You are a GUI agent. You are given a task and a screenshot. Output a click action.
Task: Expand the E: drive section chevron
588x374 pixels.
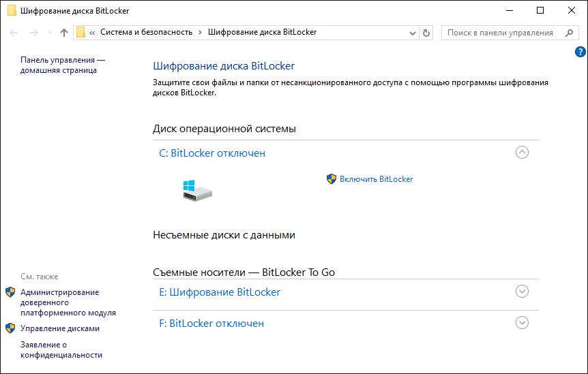click(522, 292)
